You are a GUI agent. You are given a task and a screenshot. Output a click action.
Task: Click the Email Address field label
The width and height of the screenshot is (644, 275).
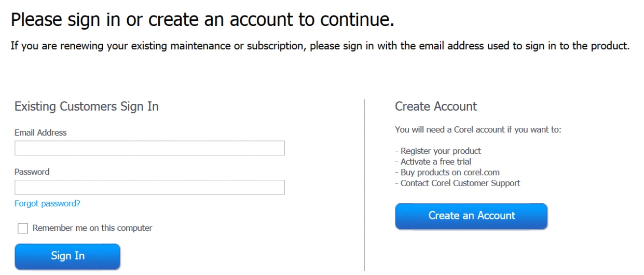click(40, 133)
